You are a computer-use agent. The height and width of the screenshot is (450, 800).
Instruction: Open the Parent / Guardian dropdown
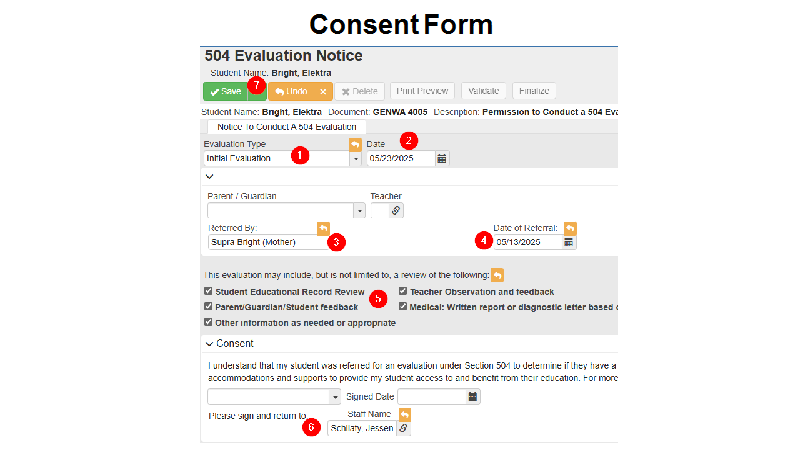click(x=359, y=210)
